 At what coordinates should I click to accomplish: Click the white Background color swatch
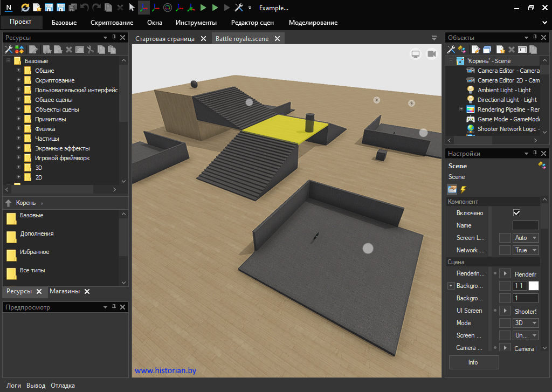[534, 286]
